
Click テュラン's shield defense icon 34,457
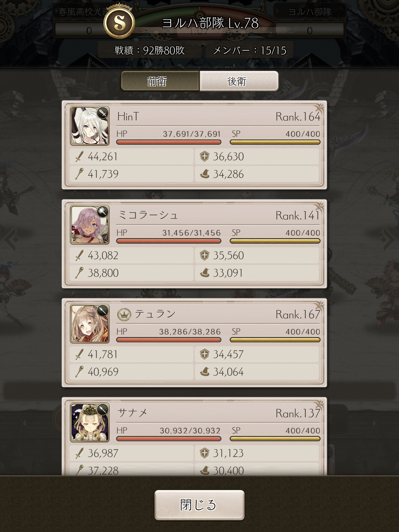(204, 354)
